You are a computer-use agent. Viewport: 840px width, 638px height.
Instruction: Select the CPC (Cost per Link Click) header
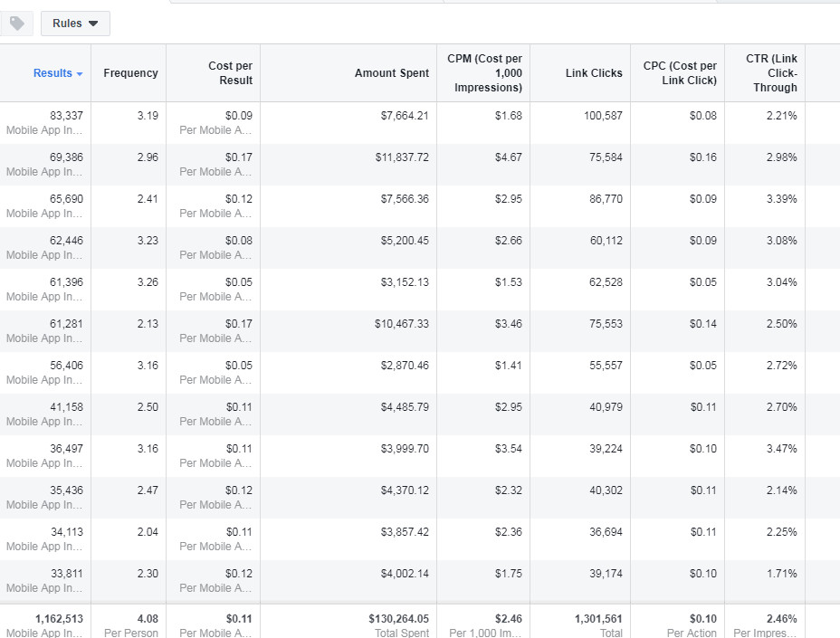680,73
